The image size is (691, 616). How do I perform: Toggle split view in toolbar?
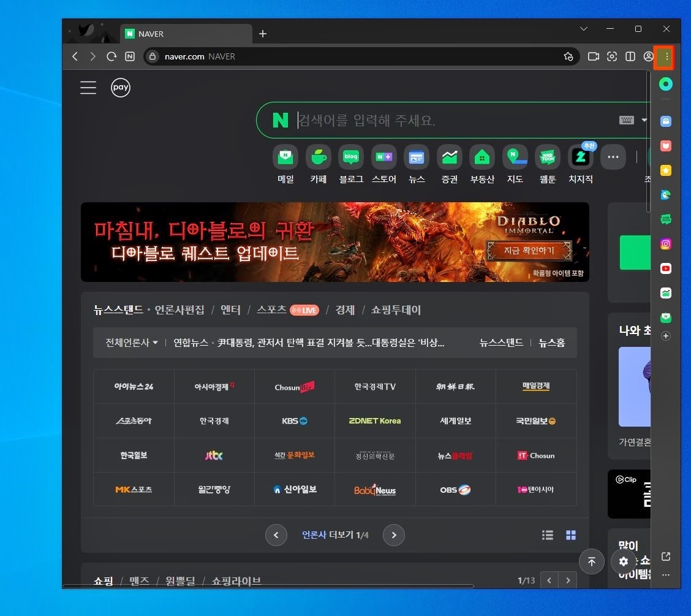pyautogui.click(x=630, y=56)
